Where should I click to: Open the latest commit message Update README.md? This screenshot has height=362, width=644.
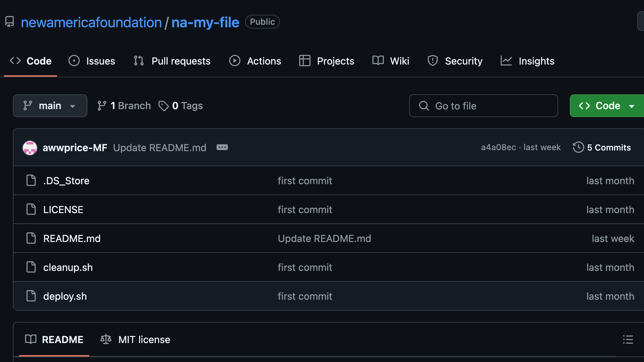(160, 148)
